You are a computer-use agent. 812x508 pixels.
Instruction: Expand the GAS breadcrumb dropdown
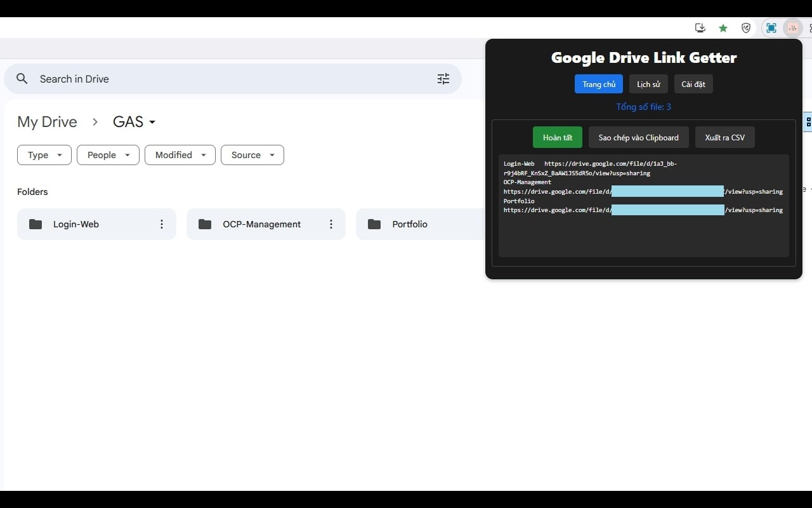pyautogui.click(x=151, y=121)
